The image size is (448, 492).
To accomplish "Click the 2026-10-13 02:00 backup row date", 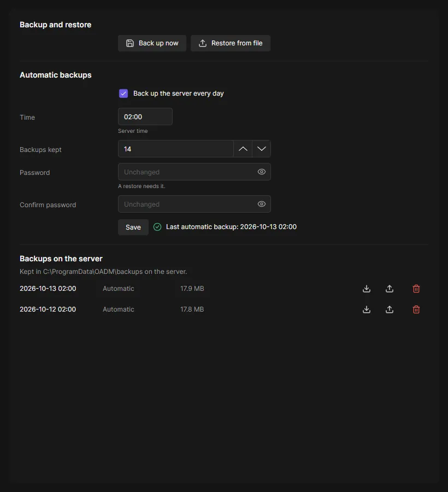I will [48, 289].
